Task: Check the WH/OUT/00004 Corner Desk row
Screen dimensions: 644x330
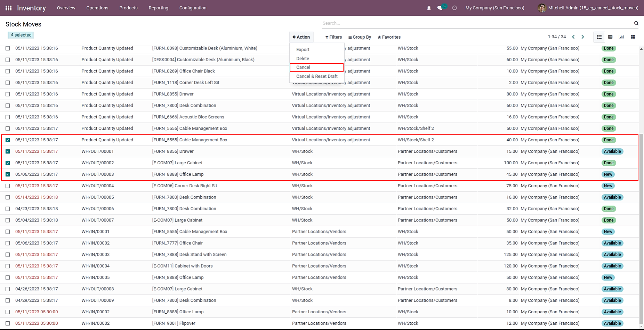Action: [x=8, y=186]
